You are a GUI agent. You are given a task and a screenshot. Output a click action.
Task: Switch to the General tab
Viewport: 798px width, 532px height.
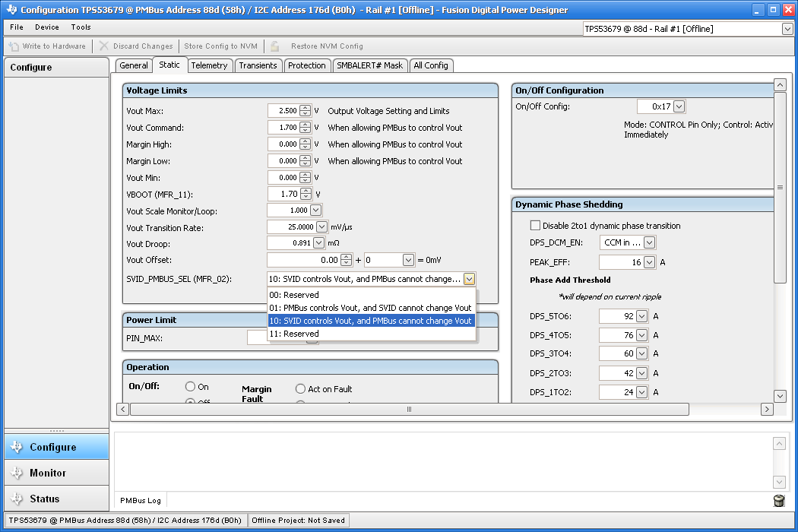click(134, 65)
